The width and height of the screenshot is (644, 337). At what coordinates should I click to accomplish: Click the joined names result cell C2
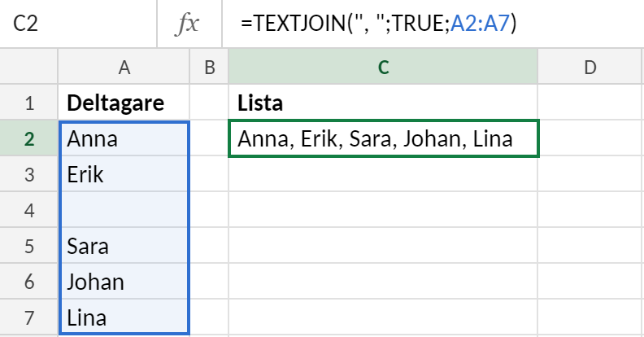click(x=383, y=138)
